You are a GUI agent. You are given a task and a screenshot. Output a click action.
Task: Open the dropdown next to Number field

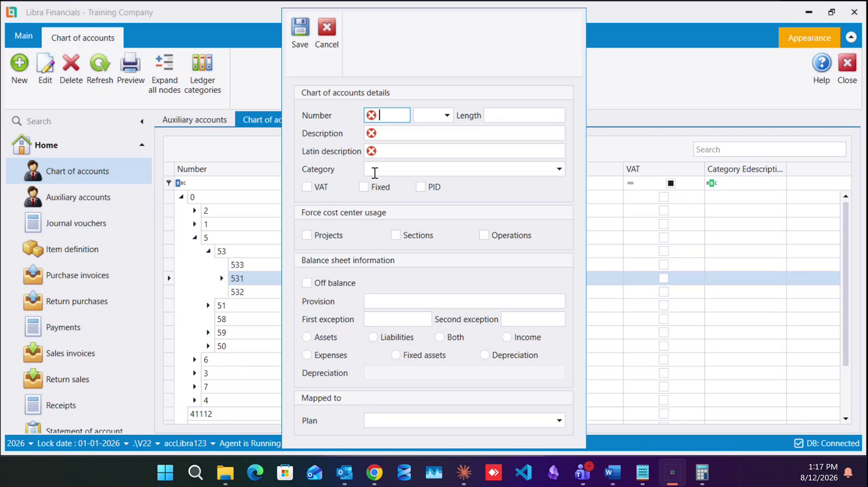pyautogui.click(x=447, y=116)
